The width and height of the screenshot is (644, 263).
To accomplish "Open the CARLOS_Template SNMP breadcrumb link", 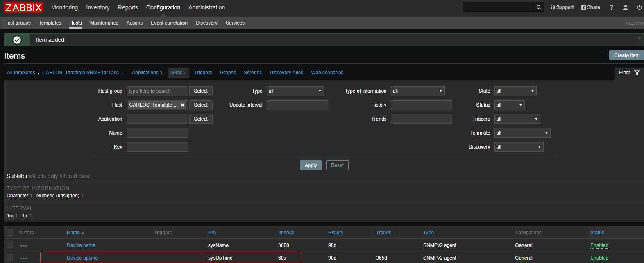I will [83, 73].
